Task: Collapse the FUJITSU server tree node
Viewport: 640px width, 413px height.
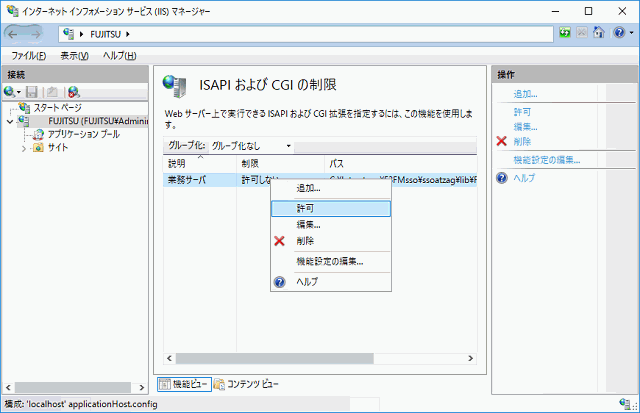Action: (x=10, y=122)
